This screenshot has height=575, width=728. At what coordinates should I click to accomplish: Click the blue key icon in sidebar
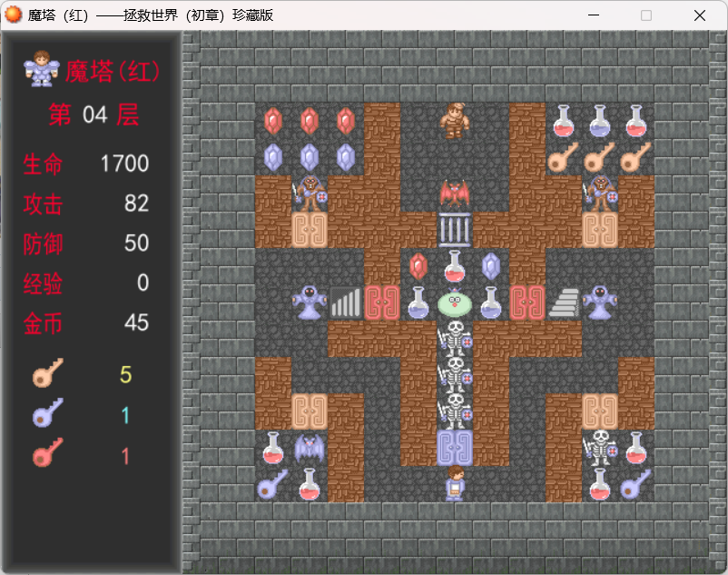[48, 413]
